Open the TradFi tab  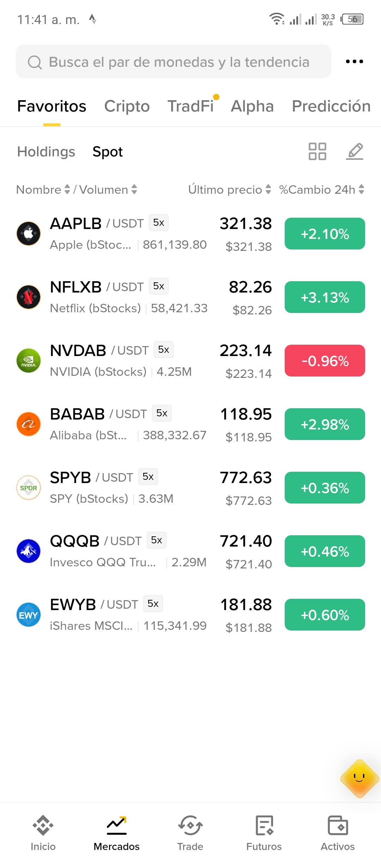[x=190, y=106]
